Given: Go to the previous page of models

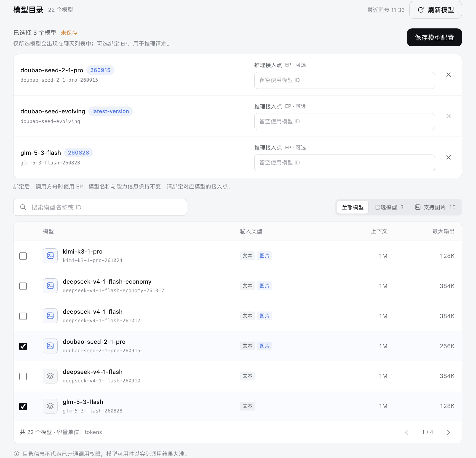Looking at the screenshot, I should coord(407,432).
